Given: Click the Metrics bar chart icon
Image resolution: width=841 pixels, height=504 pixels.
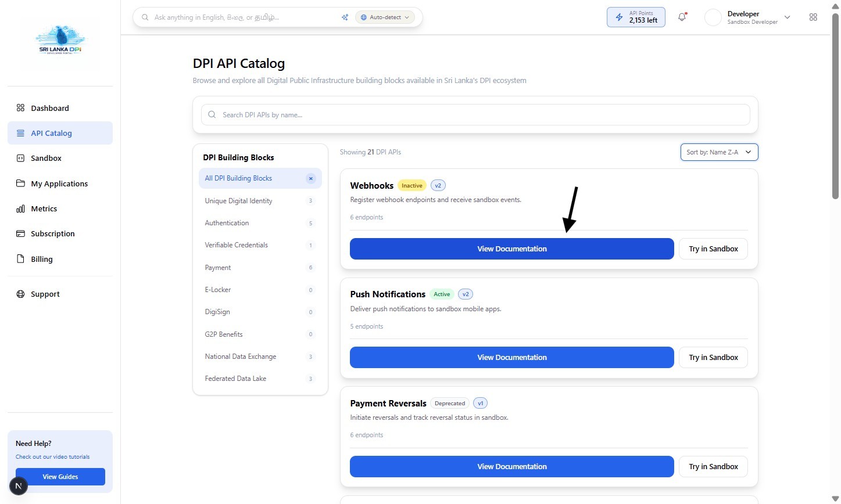Looking at the screenshot, I should (x=20, y=208).
